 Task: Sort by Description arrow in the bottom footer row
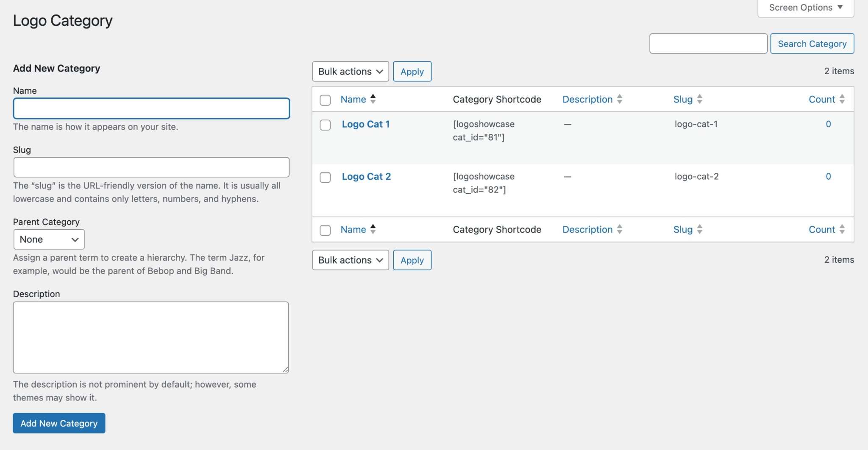tap(620, 229)
